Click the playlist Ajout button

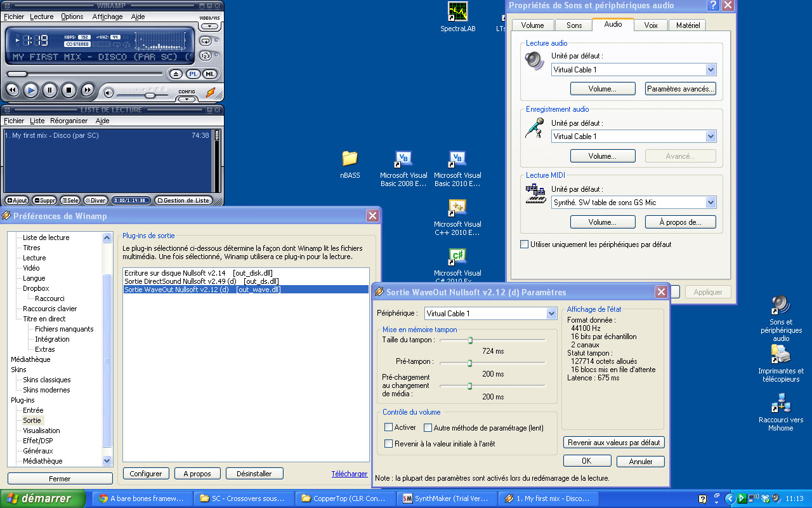point(17,200)
